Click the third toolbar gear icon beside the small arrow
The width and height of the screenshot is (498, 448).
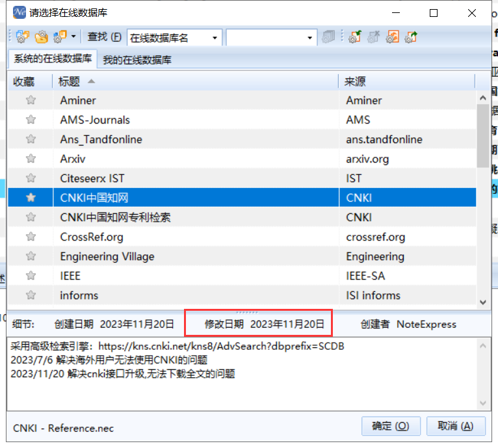point(60,37)
